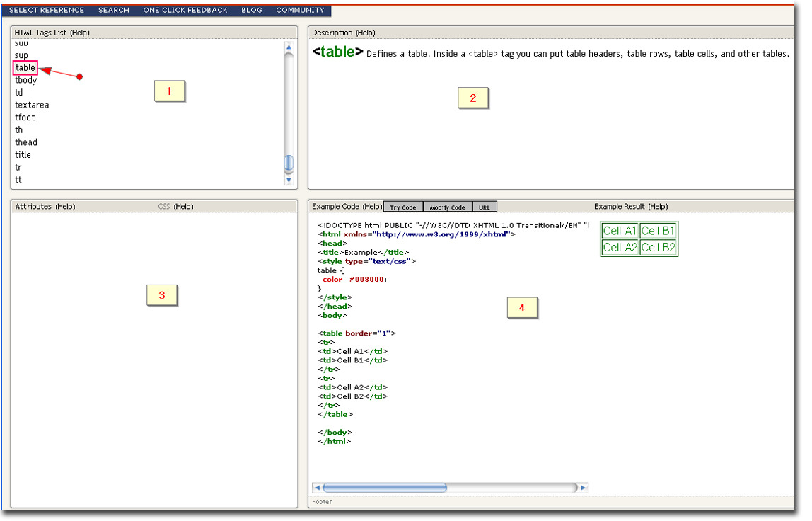Select 'tbody' in the tags list
The width and height of the screenshot is (812, 521).
(26, 81)
